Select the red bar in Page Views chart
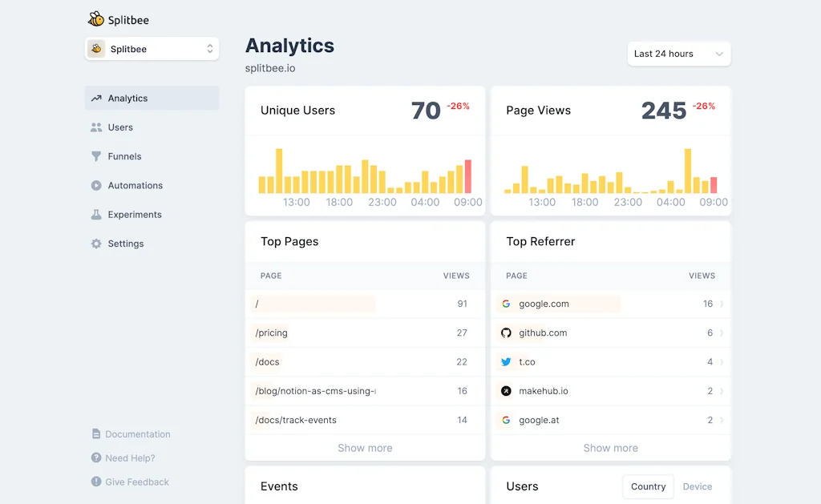 (x=714, y=185)
